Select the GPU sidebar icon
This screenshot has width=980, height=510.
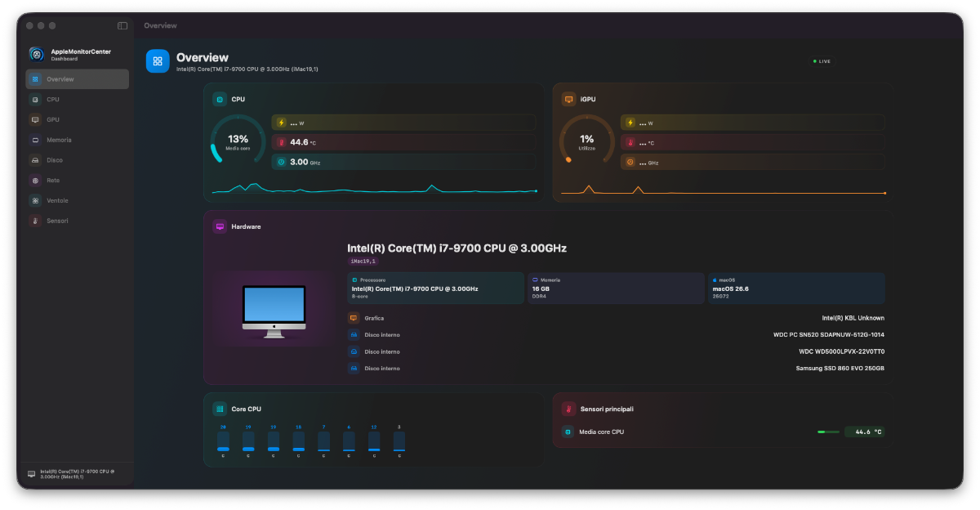[x=35, y=119]
